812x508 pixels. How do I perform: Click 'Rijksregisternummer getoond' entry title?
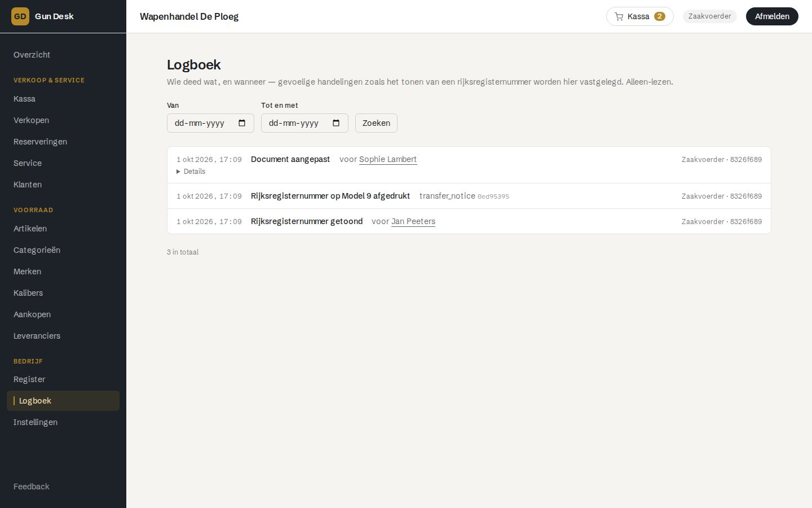[307, 221]
